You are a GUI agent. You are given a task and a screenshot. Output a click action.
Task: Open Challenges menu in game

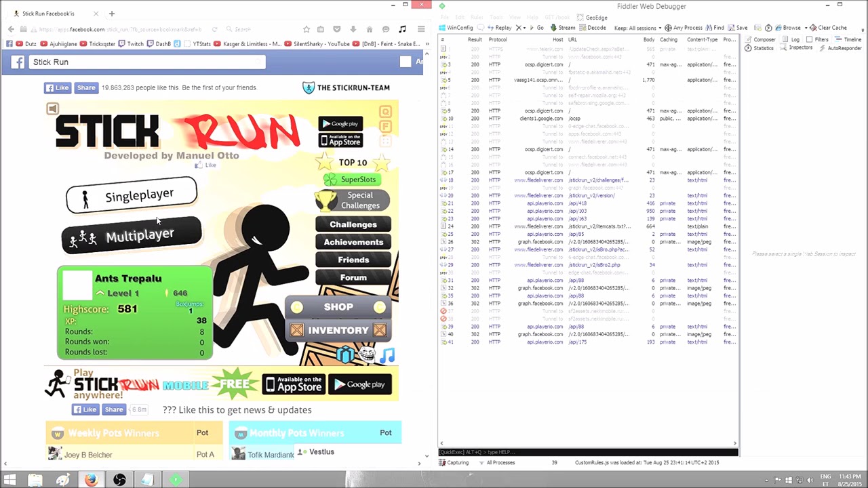(x=353, y=224)
